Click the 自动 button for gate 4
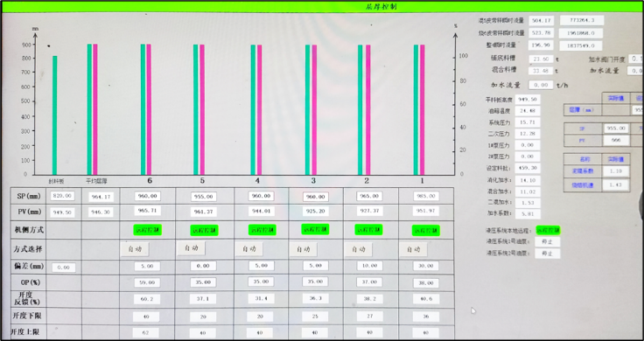 click(x=248, y=249)
